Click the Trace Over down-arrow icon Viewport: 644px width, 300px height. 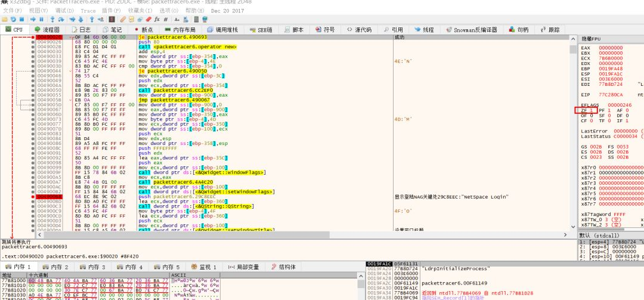pos(80,19)
